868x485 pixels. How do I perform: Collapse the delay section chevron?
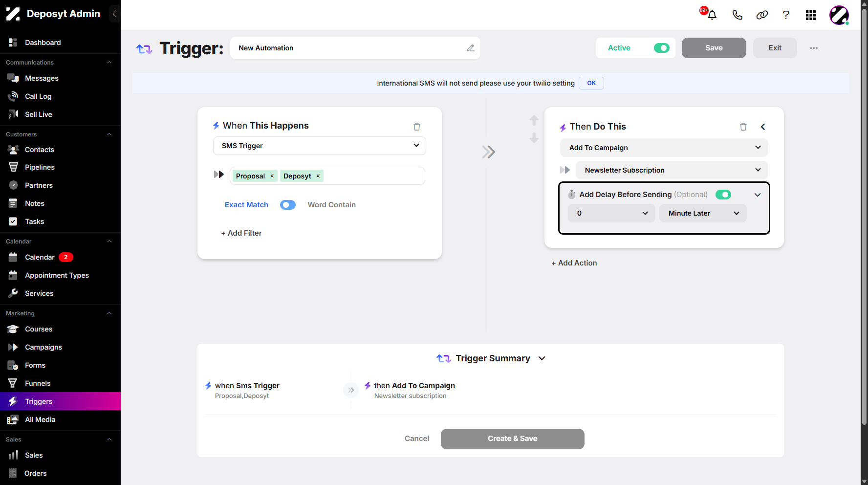758,195
